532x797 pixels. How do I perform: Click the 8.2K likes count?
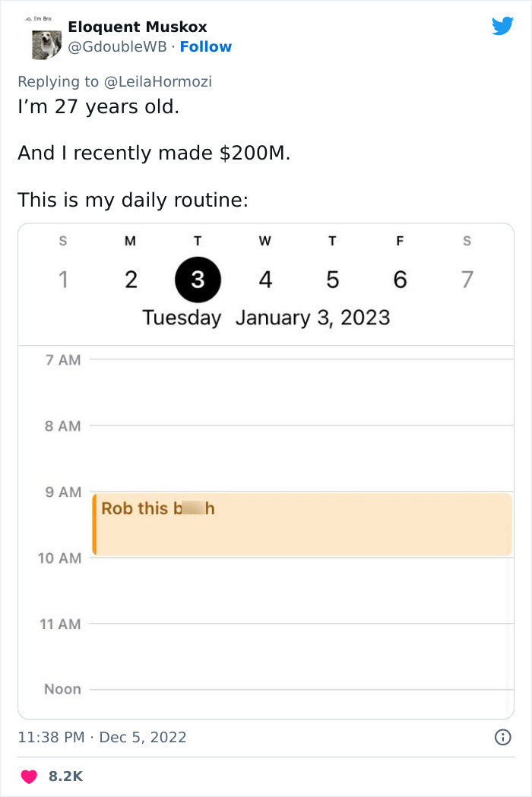[65, 776]
